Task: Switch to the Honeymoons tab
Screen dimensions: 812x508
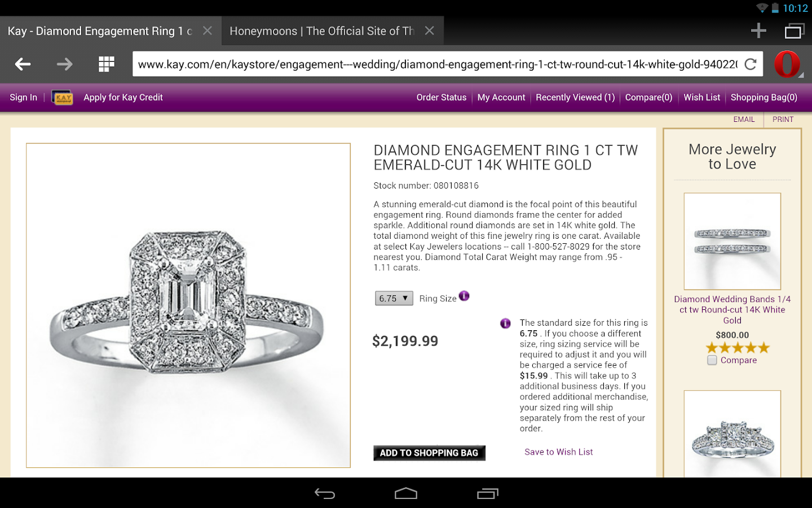Action: click(322, 31)
